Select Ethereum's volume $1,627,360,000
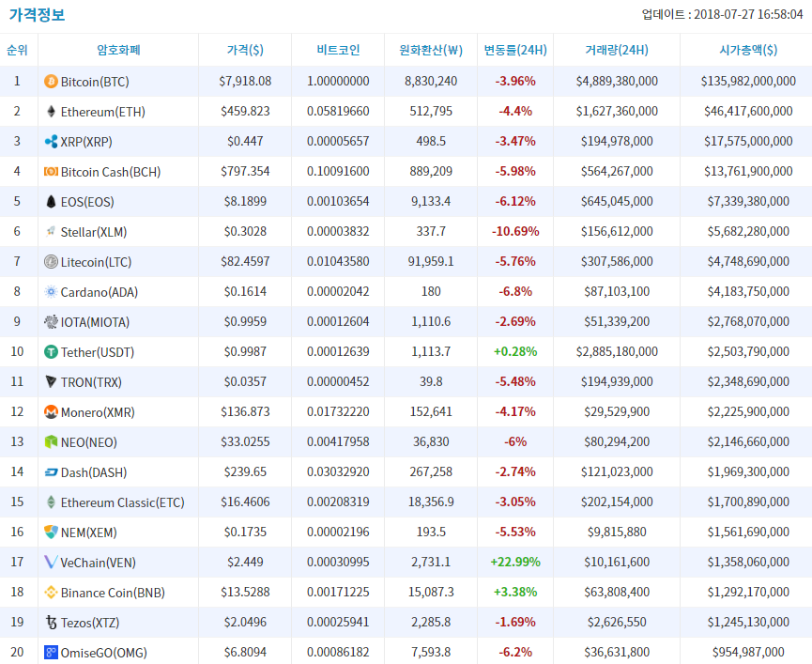 pyautogui.click(x=617, y=112)
